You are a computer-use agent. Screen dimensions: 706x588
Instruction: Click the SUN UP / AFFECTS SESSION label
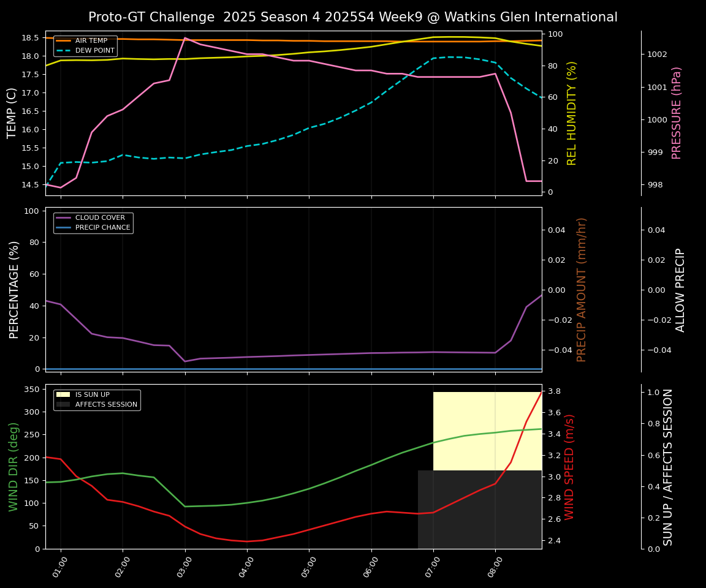tap(668, 466)
